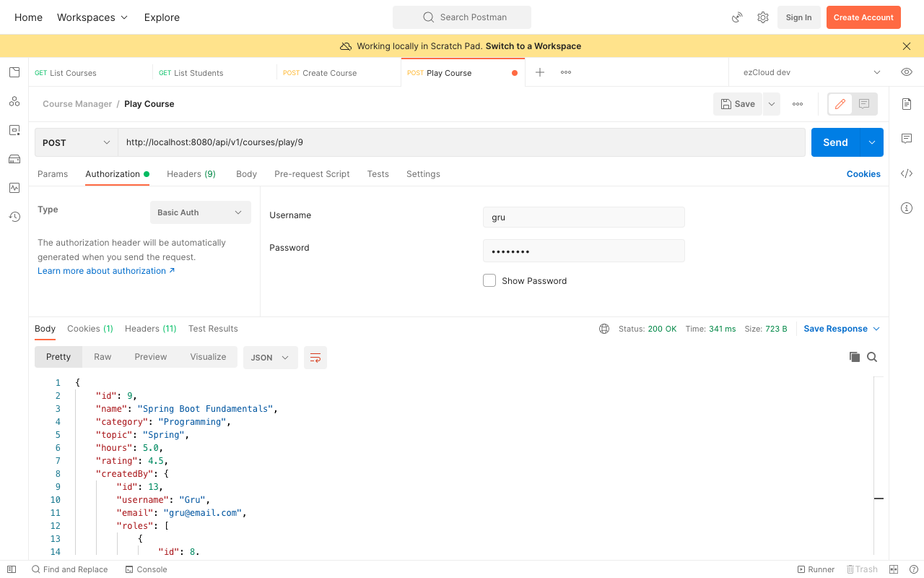Image resolution: width=924 pixels, height=578 pixels.
Task: Expand the Workspaces dropdown
Action: [92, 17]
